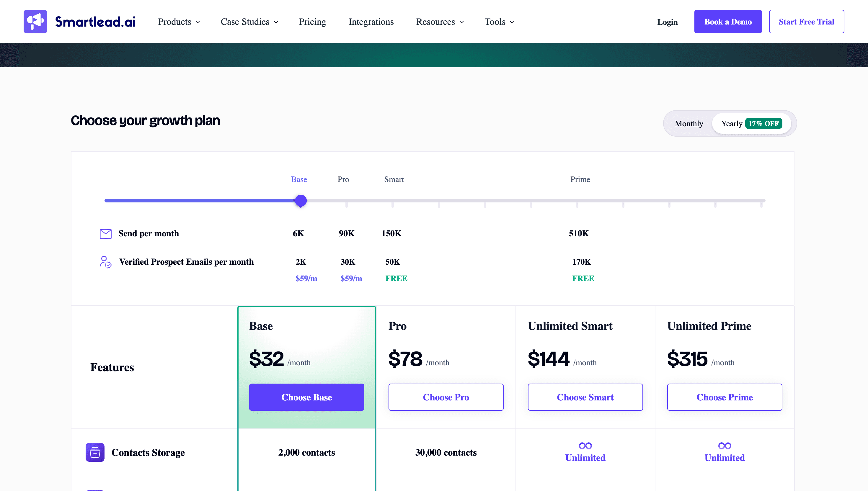Click the Contacts Storage box icon

[95, 452]
